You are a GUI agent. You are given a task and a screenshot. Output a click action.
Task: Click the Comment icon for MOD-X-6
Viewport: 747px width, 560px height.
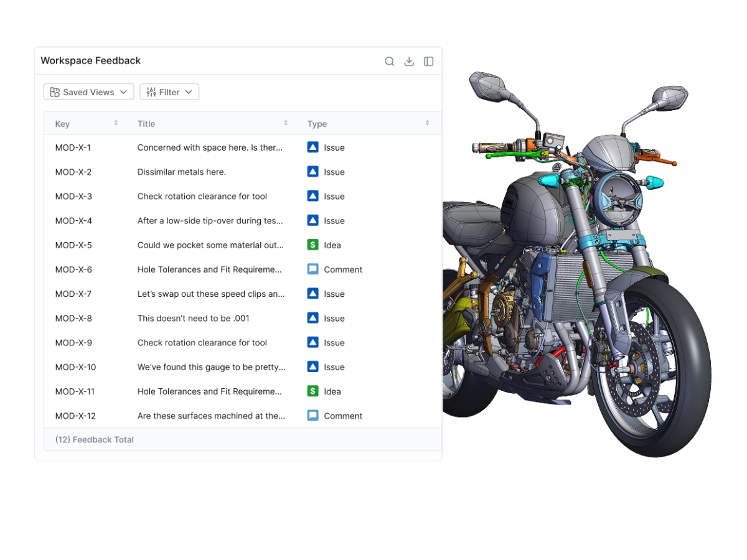[x=313, y=269]
